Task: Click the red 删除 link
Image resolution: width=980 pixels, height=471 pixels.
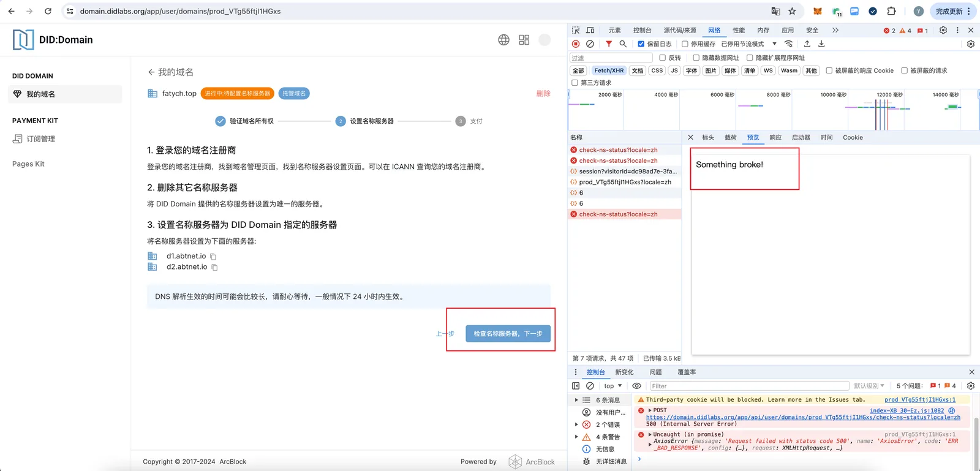Action: click(543, 94)
